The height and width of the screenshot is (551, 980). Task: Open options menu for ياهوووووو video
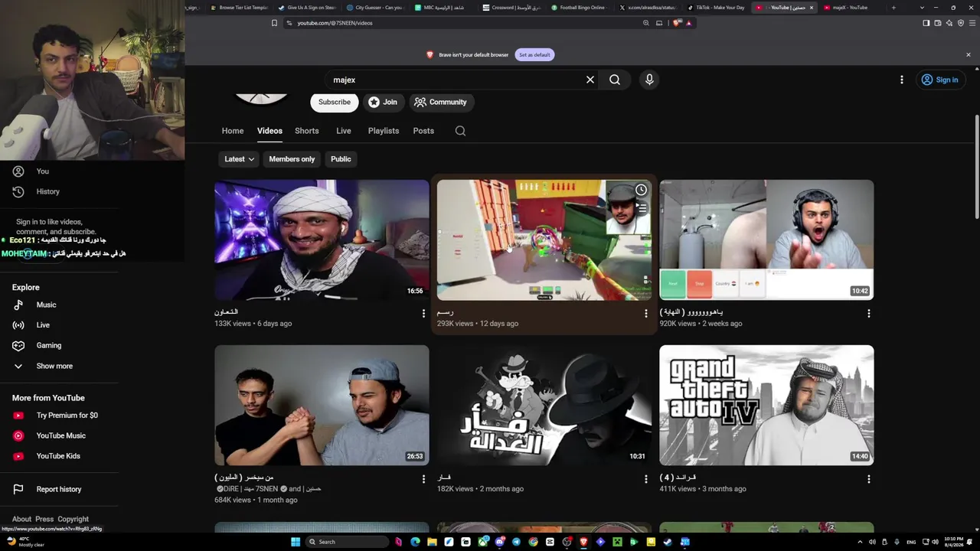click(869, 313)
